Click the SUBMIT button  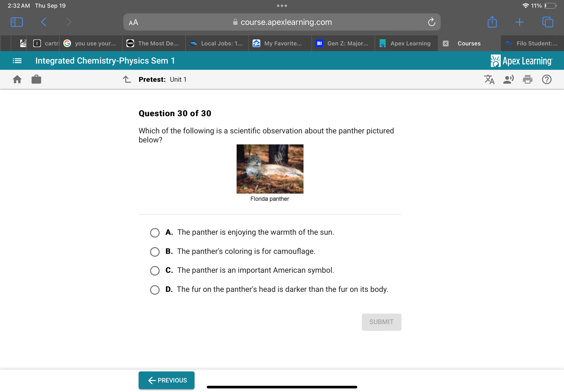coord(381,322)
